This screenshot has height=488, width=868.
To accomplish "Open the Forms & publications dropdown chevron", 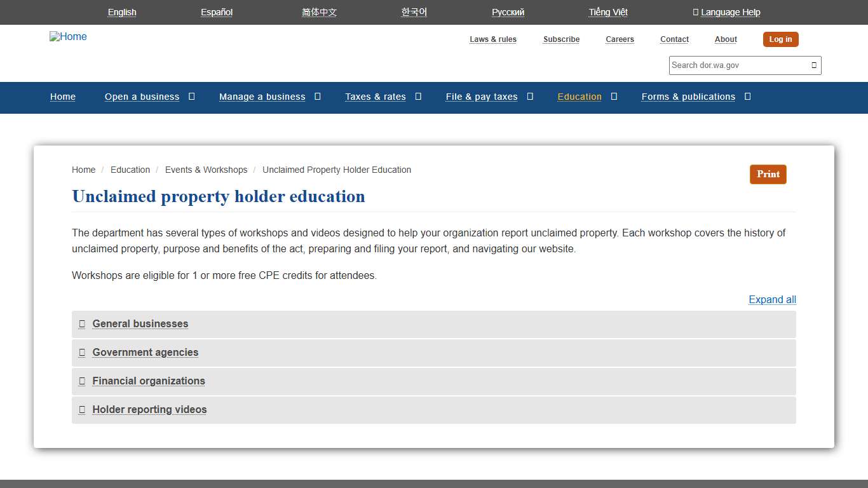I will click(748, 96).
